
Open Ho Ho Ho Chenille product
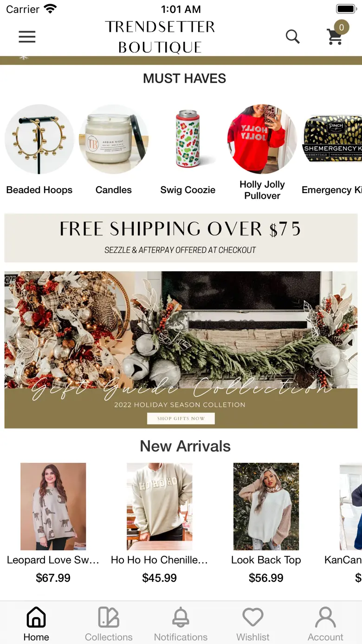[160, 507]
